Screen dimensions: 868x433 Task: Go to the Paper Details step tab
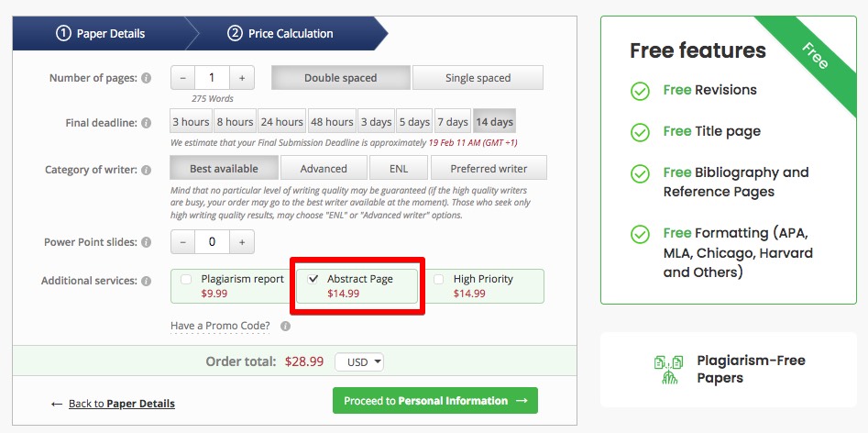(100, 33)
